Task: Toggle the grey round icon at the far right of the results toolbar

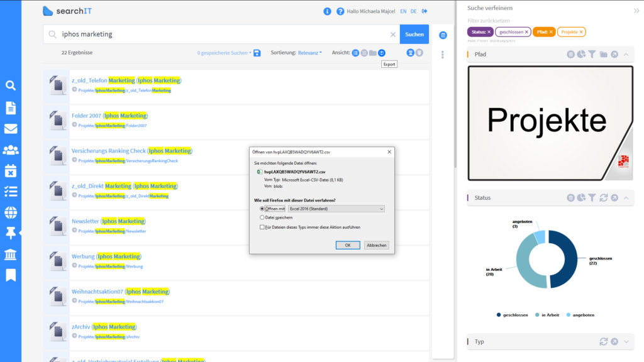Action: tap(419, 53)
